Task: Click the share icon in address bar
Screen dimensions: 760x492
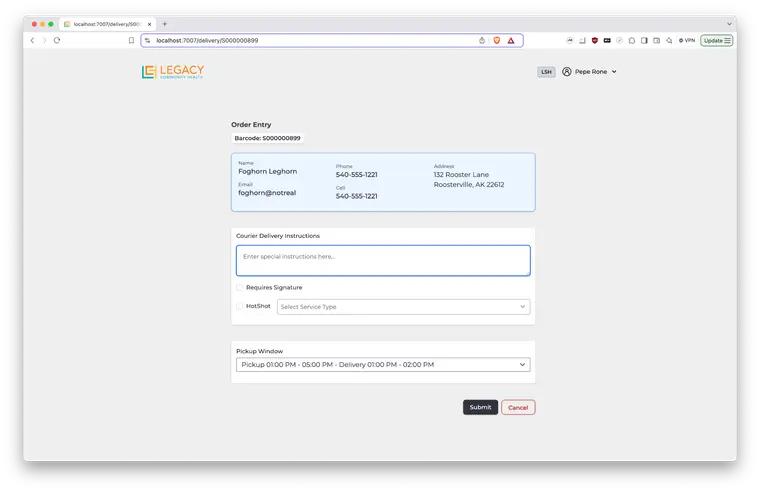Action: tap(482, 40)
